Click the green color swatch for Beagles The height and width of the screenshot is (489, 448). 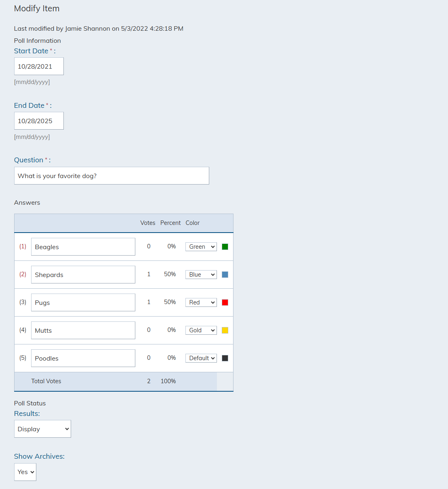coord(225,247)
